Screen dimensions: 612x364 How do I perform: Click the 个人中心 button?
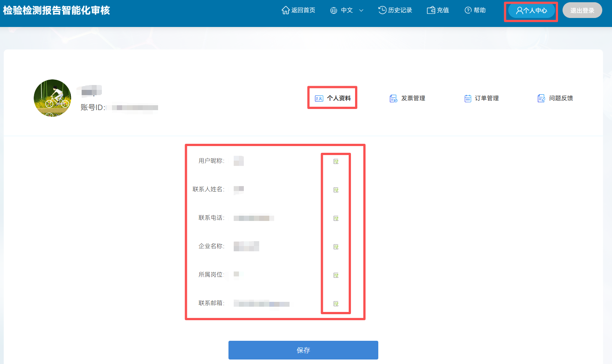click(x=531, y=10)
